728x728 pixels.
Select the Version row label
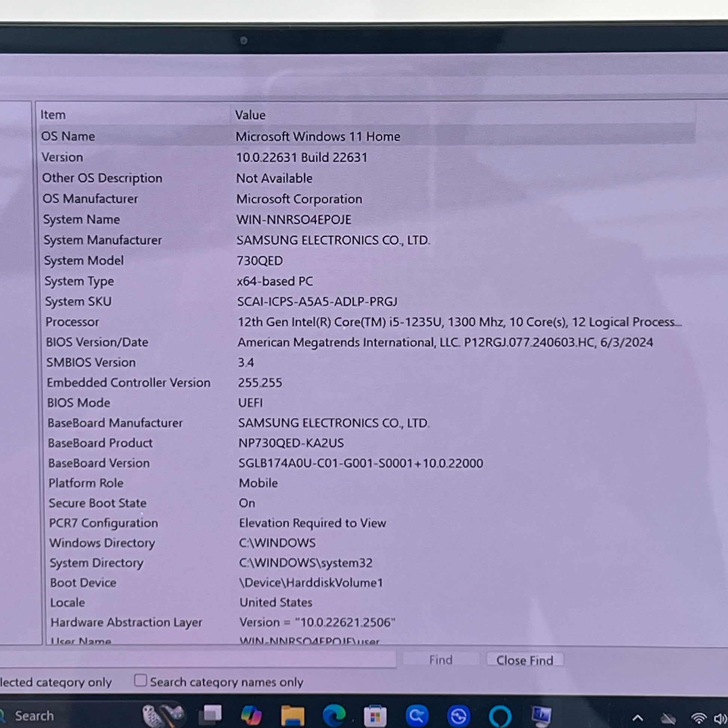click(x=62, y=157)
